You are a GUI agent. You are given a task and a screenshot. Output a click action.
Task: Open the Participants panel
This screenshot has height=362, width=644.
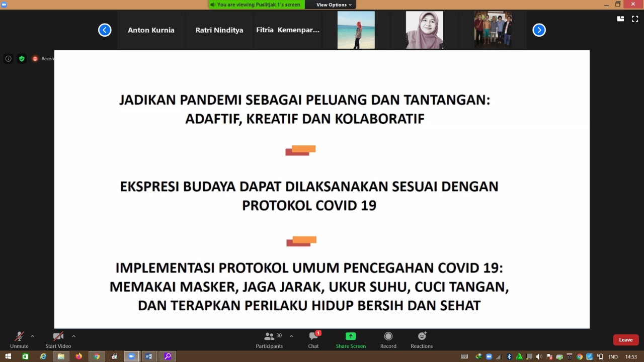pos(269,339)
